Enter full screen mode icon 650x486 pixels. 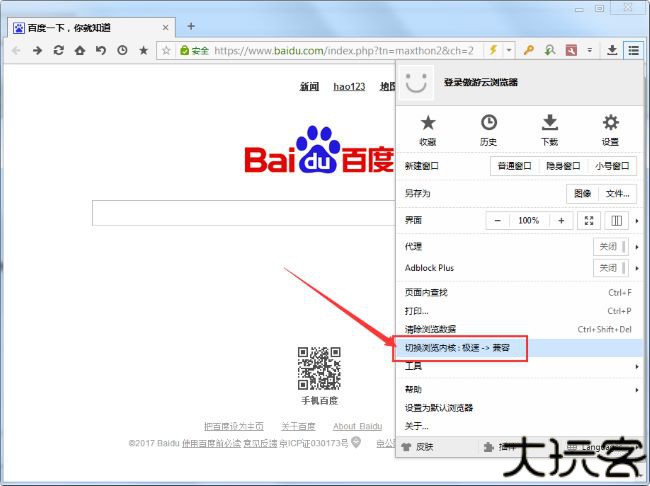(x=589, y=221)
